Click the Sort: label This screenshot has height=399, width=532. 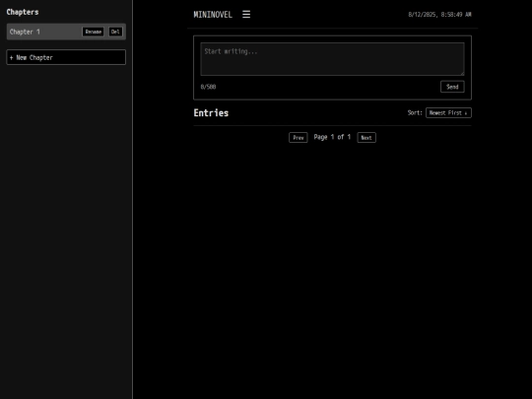click(x=415, y=112)
